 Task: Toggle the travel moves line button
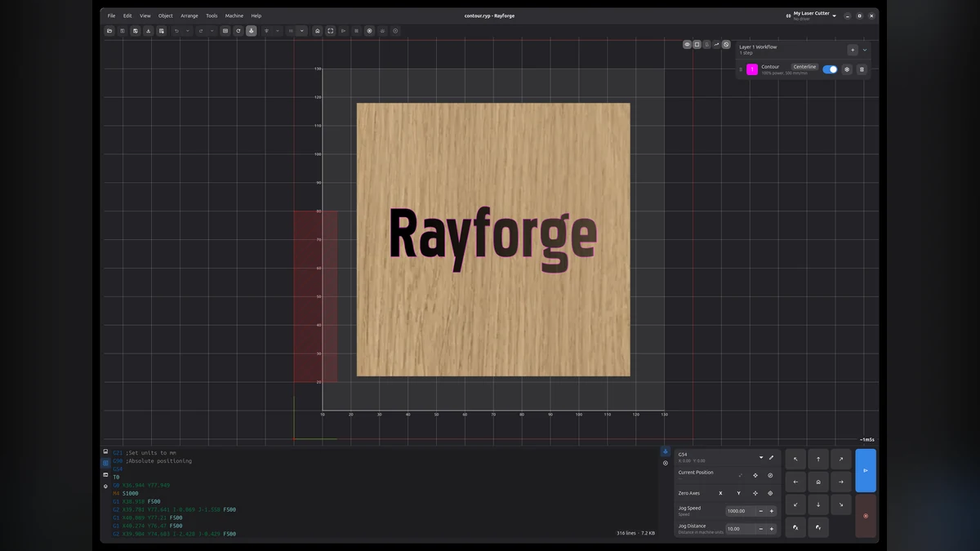tap(716, 44)
